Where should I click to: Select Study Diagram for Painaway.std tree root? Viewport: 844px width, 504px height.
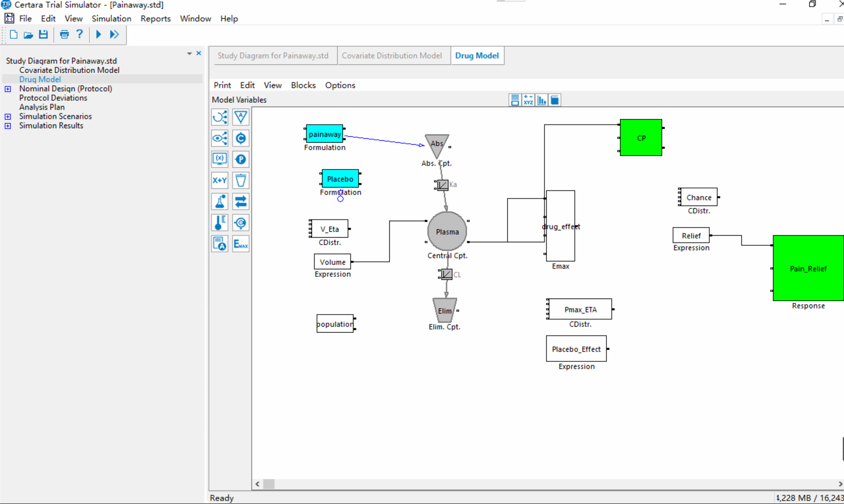coord(61,61)
